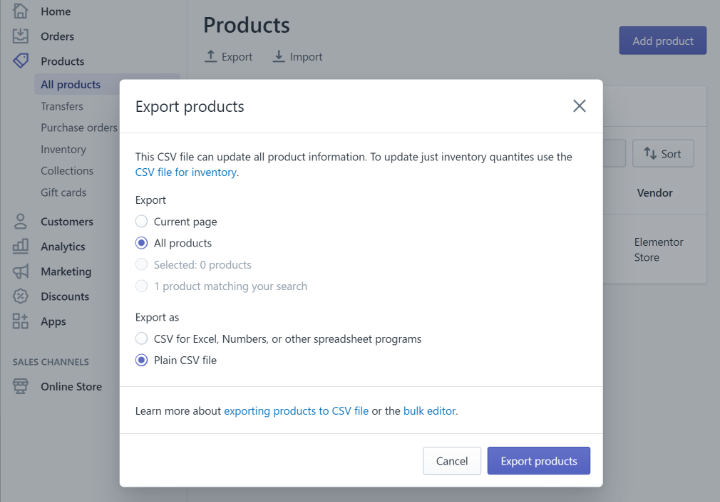Viewport: 720px width, 502px height.
Task: Select the All products radio option
Action: click(142, 243)
